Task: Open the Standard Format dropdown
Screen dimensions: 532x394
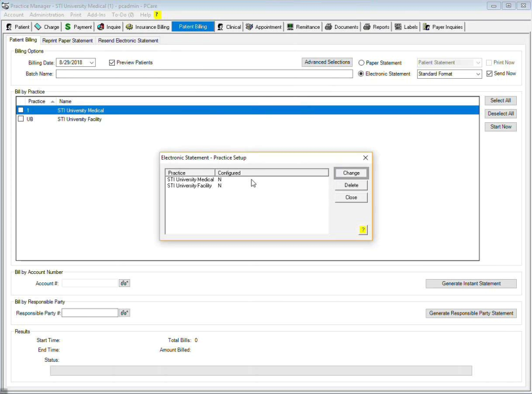Action: coord(477,74)
